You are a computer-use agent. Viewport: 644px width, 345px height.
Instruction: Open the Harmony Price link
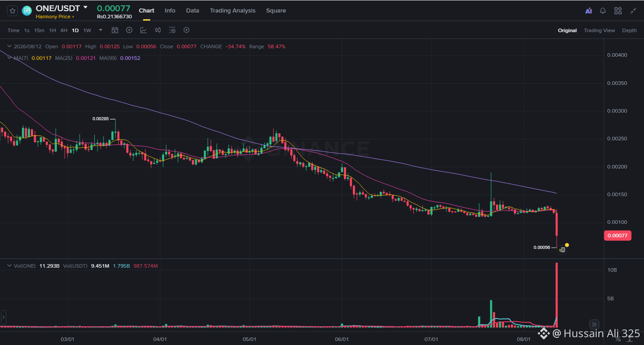(55, 17)
